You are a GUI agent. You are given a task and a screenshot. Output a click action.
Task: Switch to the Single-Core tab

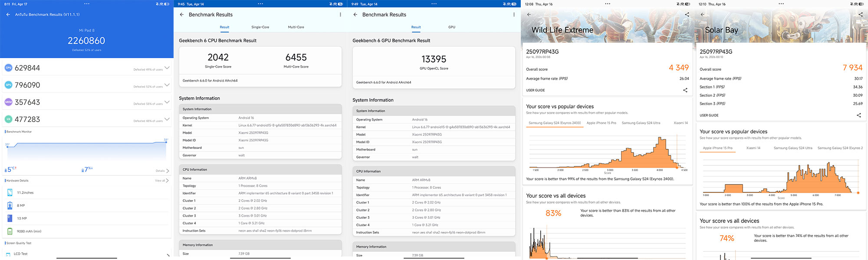point(260,27)
